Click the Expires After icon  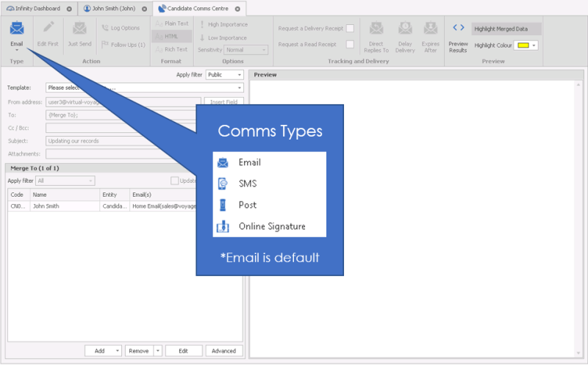point(431,31)
